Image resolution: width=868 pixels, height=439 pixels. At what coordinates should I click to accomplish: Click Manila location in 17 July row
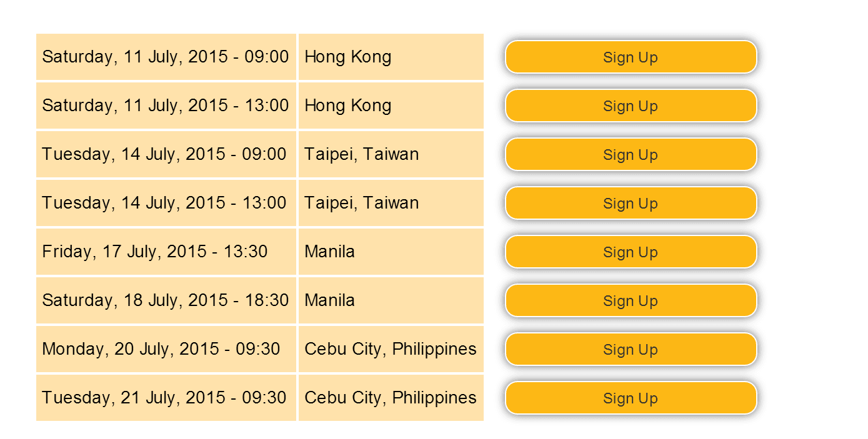coord(329,252)
